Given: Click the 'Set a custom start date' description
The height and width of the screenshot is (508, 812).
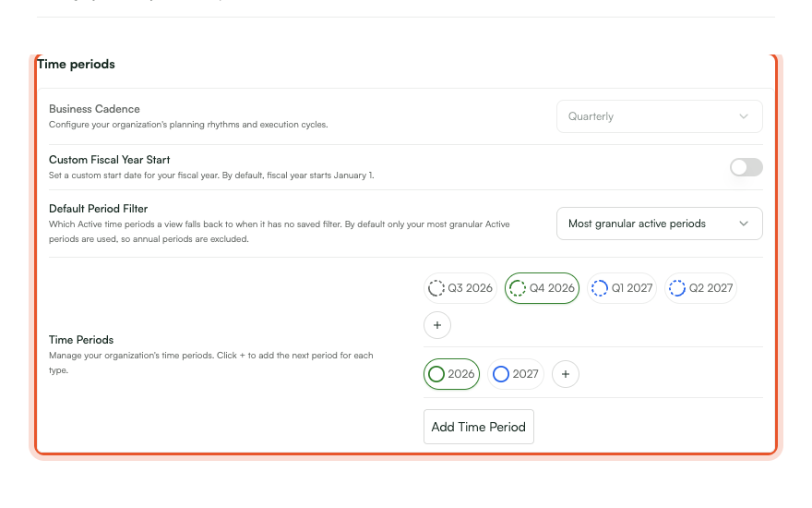Looking at the screenshot, I should tap(211, 175).
